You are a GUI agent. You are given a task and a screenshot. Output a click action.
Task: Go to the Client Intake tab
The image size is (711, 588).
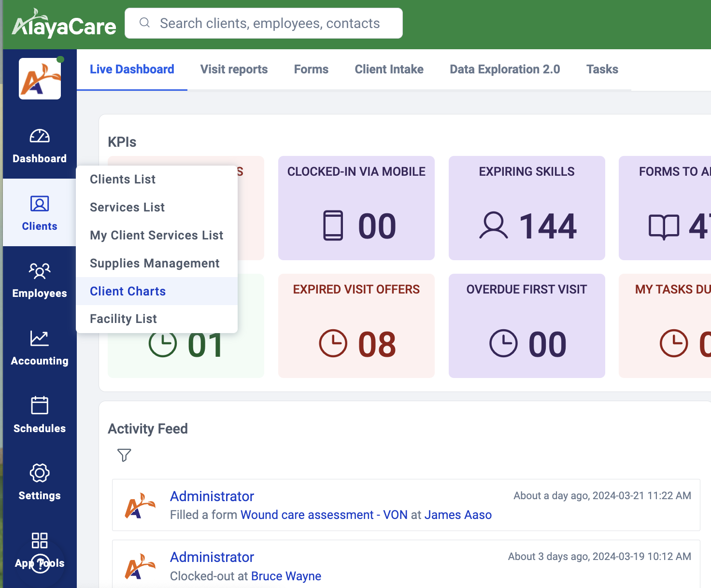pos(389,69)
